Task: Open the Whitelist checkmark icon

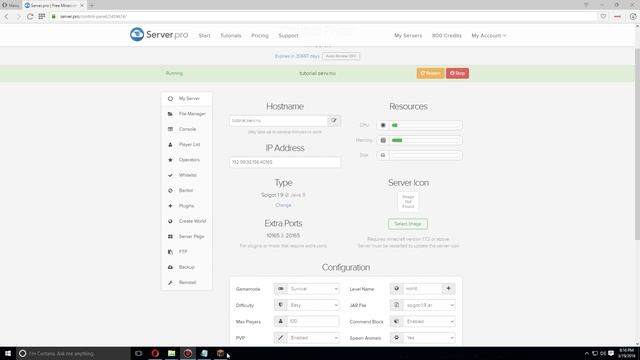Action: click(x=170, y=175)
